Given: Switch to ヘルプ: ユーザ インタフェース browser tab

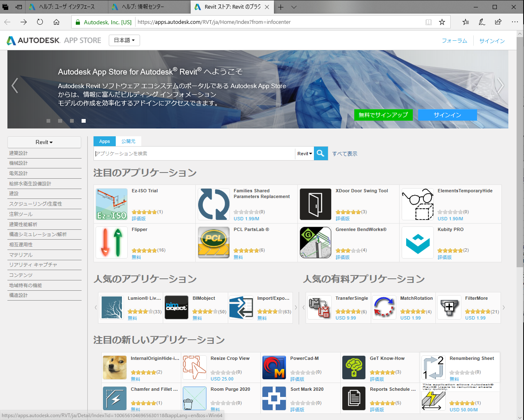Looking at the screenshot, I should (67, 7).
